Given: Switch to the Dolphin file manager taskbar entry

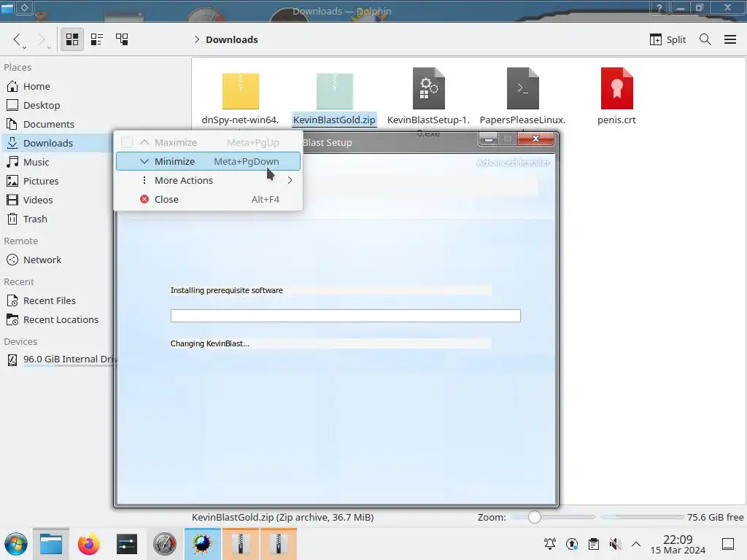Looking at the screenshot, I should pos(51,544).
